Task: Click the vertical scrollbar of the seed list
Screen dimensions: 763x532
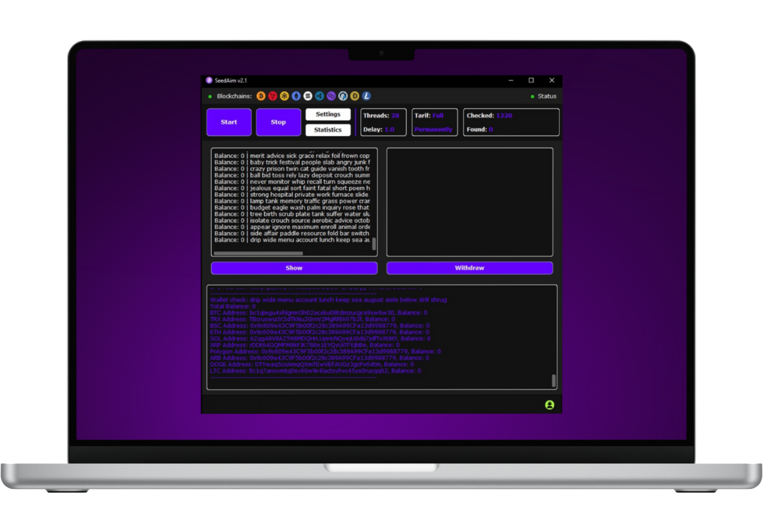Action: pyautogui.click(x=374, y=243)
